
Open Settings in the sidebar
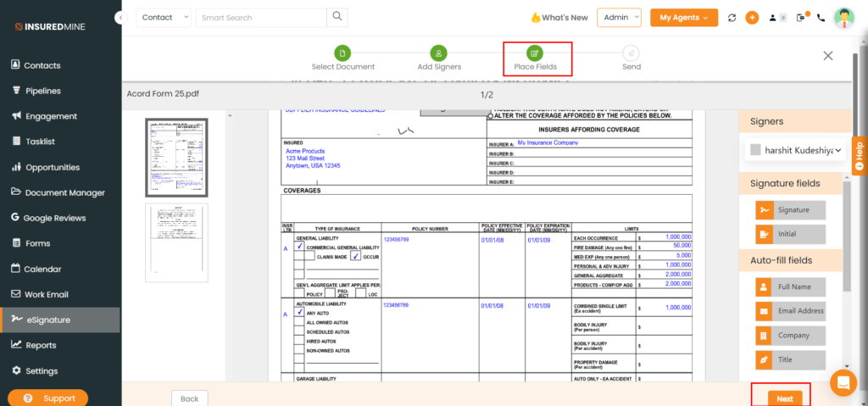pyautogui.click(x=34, y=371)
